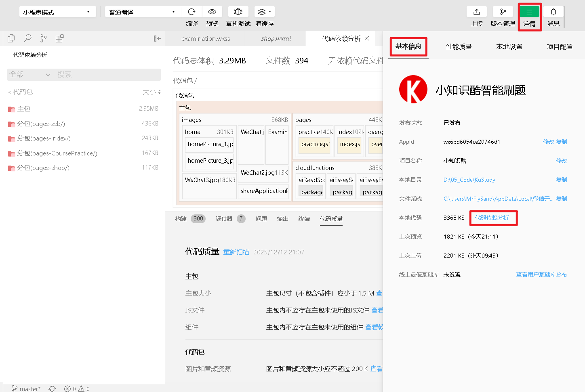Switch to the examination.wxss tab
585x392 pixels.
pos(206,38)
